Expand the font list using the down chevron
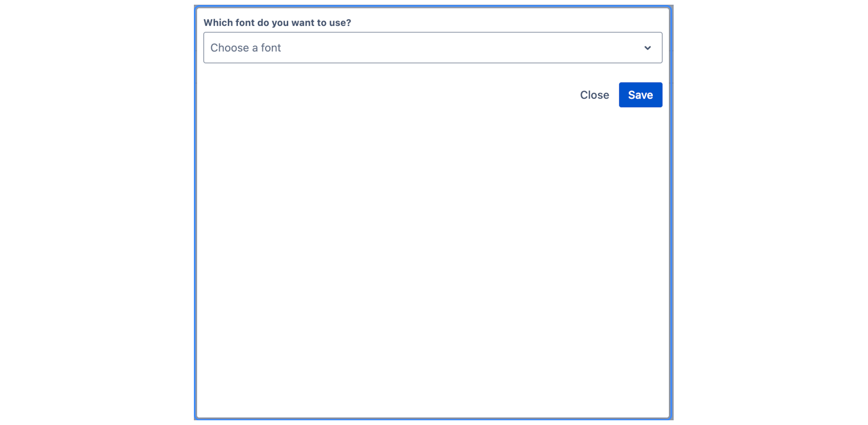Image resolution: width=868 pixels, height=425 pixels. point(647,48)
